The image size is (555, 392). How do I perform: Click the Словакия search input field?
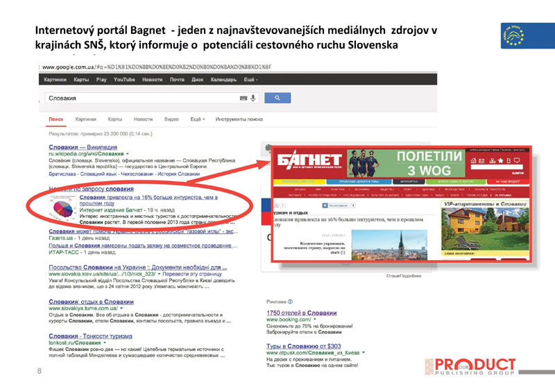point(139,99)
